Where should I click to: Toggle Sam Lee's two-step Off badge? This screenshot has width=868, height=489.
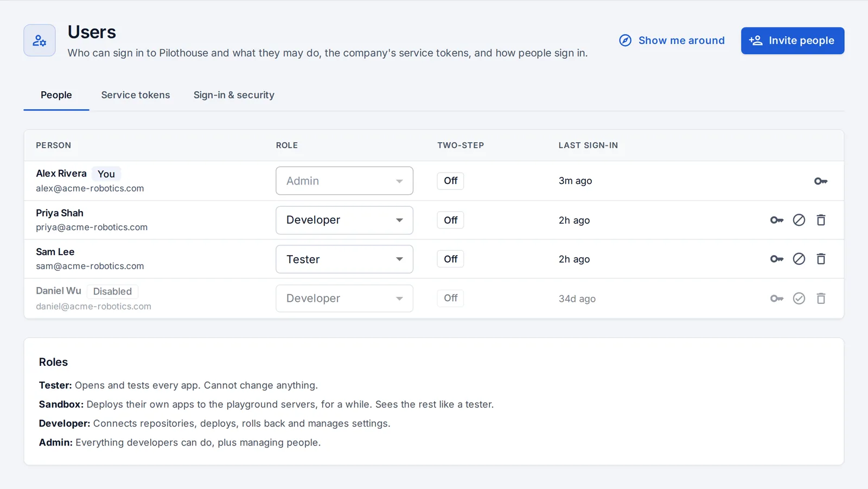tap(450, 259)
